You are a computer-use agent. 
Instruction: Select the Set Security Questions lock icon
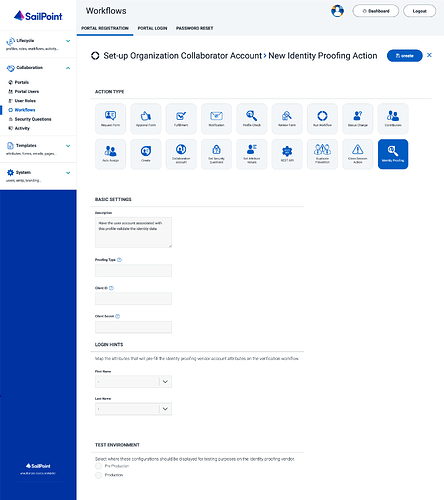pyautogui.click(x=216, y=154)
